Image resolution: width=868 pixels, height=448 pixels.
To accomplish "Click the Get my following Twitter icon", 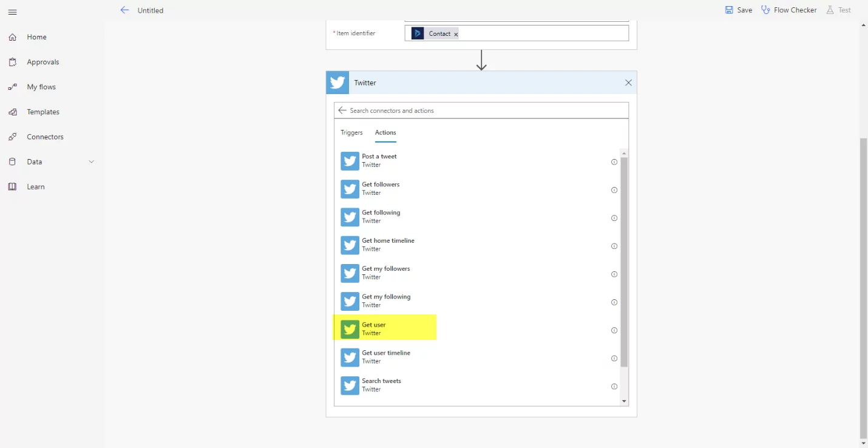I will coord(350,301).
